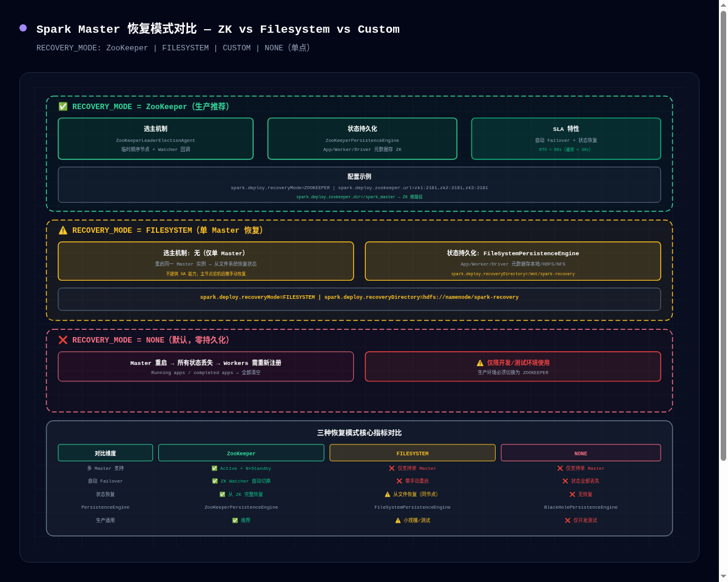
Task: Click the green checkmark before RECOVERY_MODE = ZooKeeper
Action: pyautogui.click(x=63, y=107)
